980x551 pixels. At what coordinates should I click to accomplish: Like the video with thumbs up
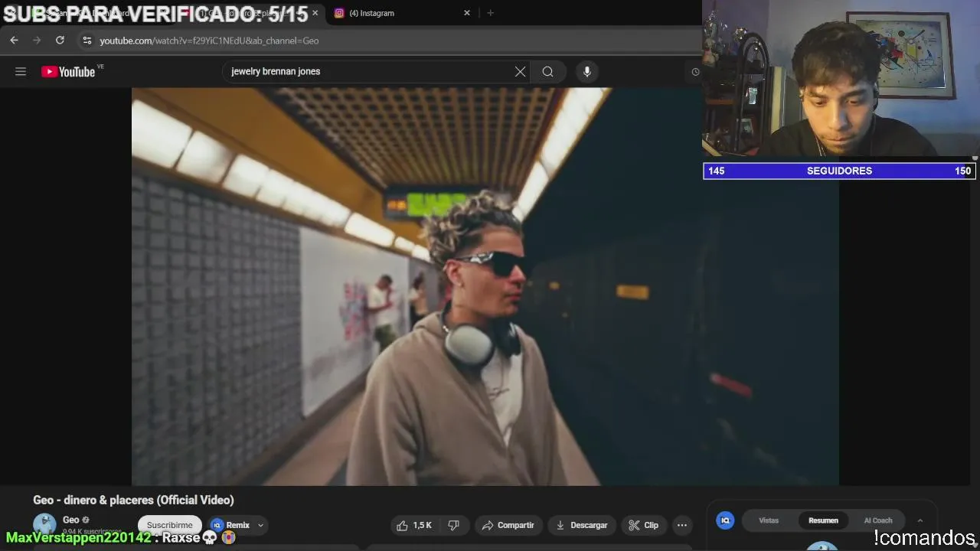tap(414, 525)
